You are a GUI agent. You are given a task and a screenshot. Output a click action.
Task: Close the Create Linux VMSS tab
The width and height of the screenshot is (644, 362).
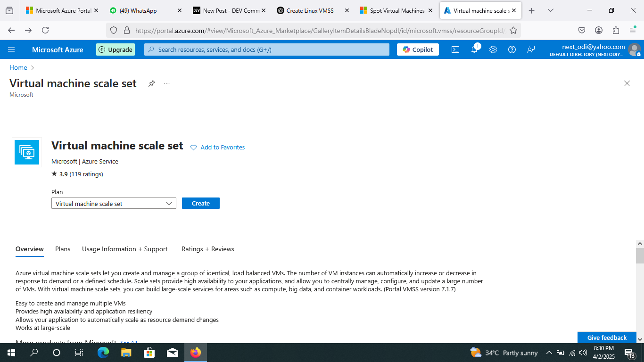click(x=347, y=10)
